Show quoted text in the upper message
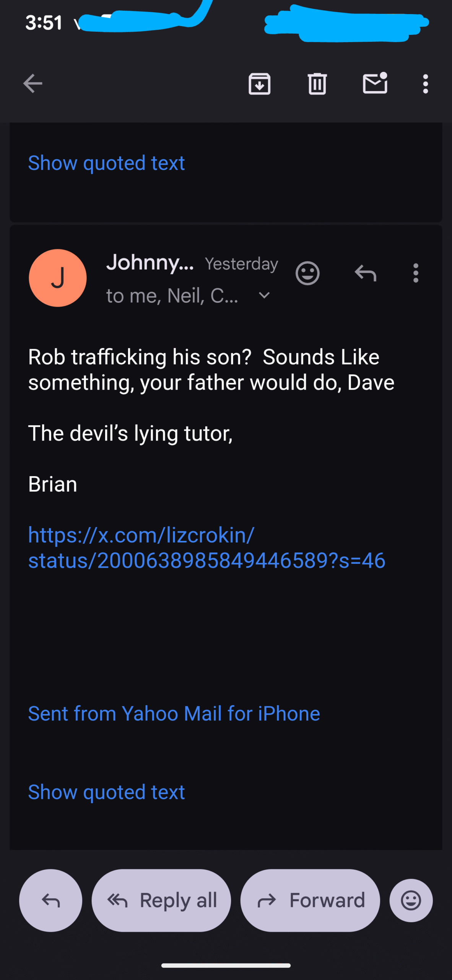 (106, 163)
